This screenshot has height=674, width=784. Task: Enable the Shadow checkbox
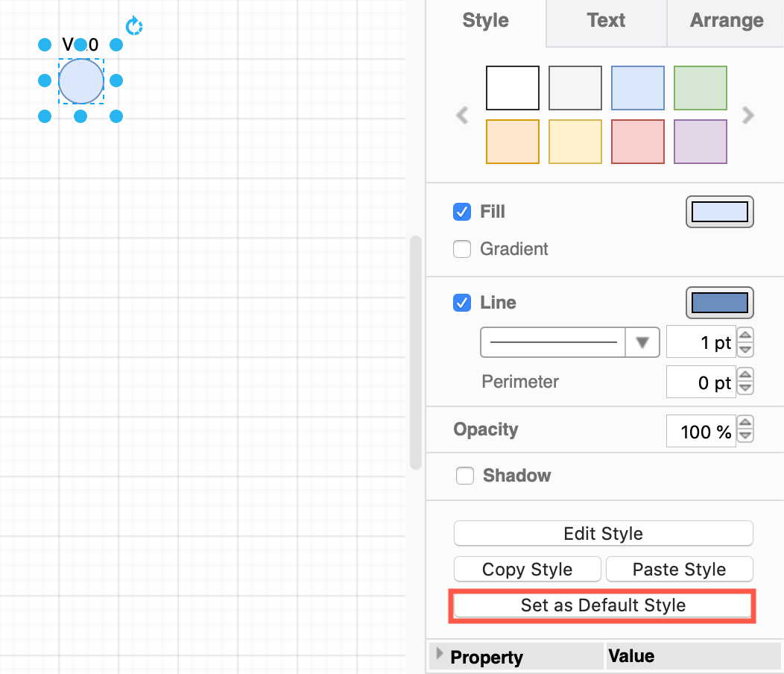click(x=464, y=476)
